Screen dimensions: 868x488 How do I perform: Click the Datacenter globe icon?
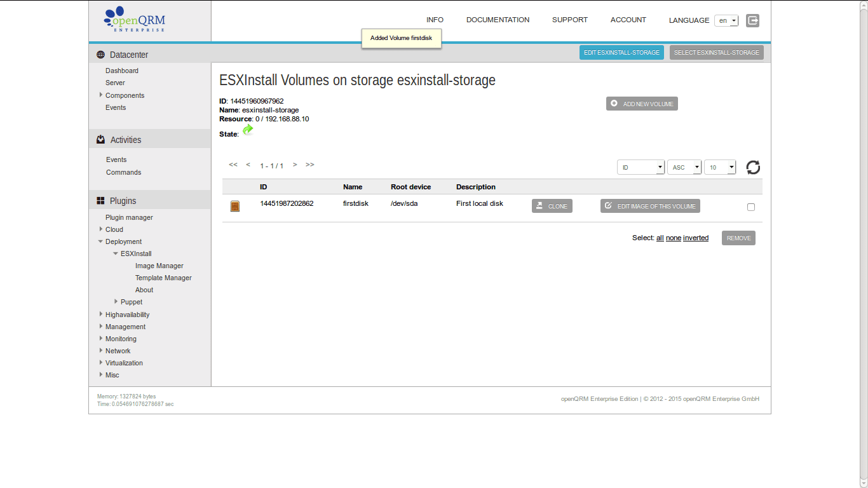[100, 55]
